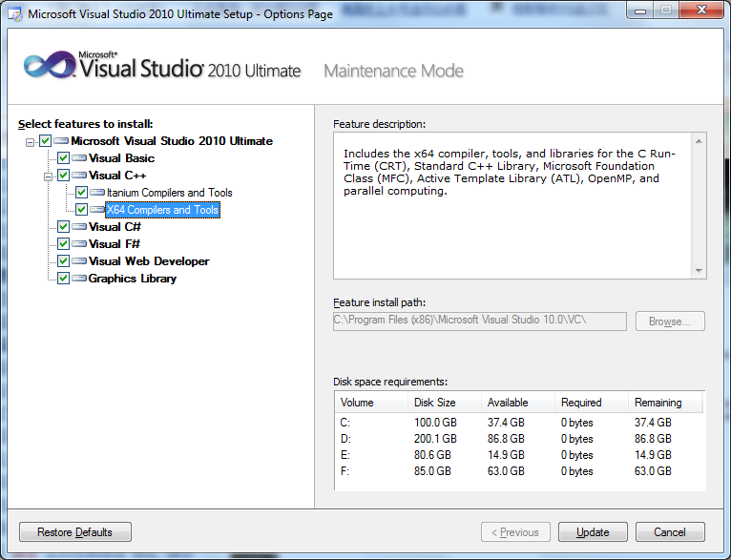Click the 85.0 GB disk size value
731x560 pixels.
pyautogui.click(x=432, y=471)
